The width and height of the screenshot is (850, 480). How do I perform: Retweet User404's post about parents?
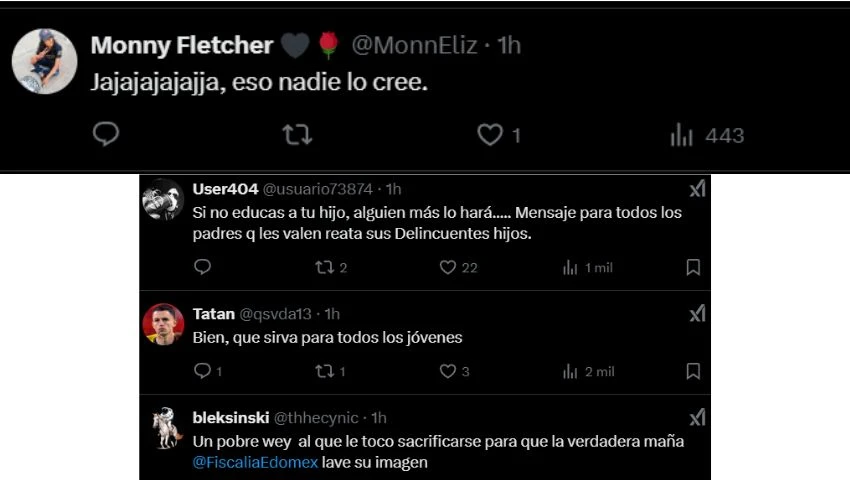pos(323,267)
